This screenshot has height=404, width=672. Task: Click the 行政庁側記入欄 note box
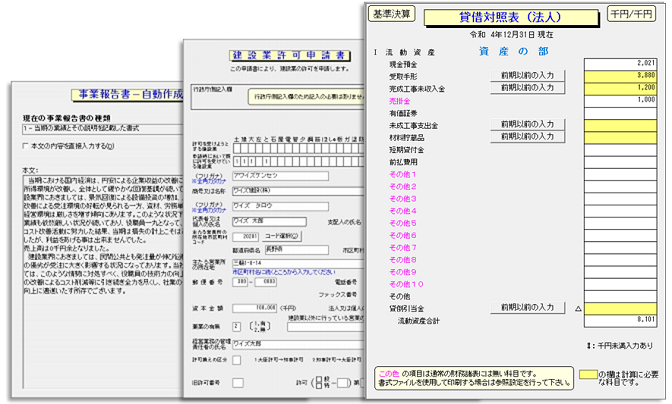pos(306,97)
